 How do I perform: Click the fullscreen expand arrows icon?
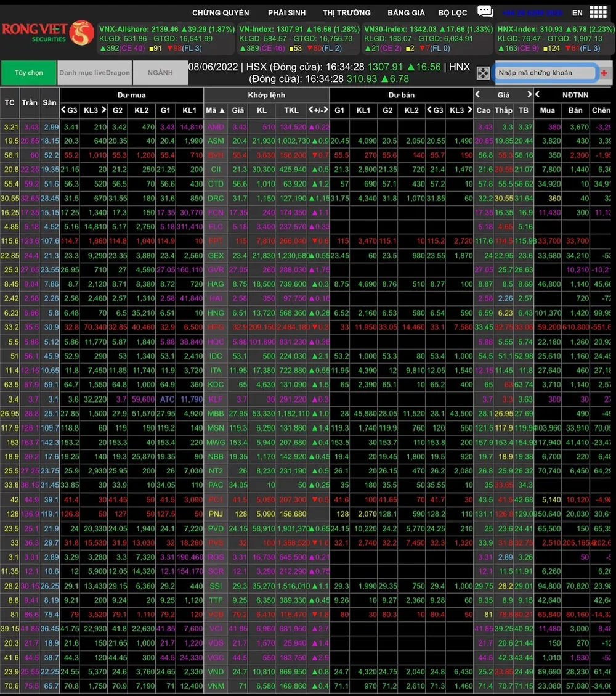[483, 73]
